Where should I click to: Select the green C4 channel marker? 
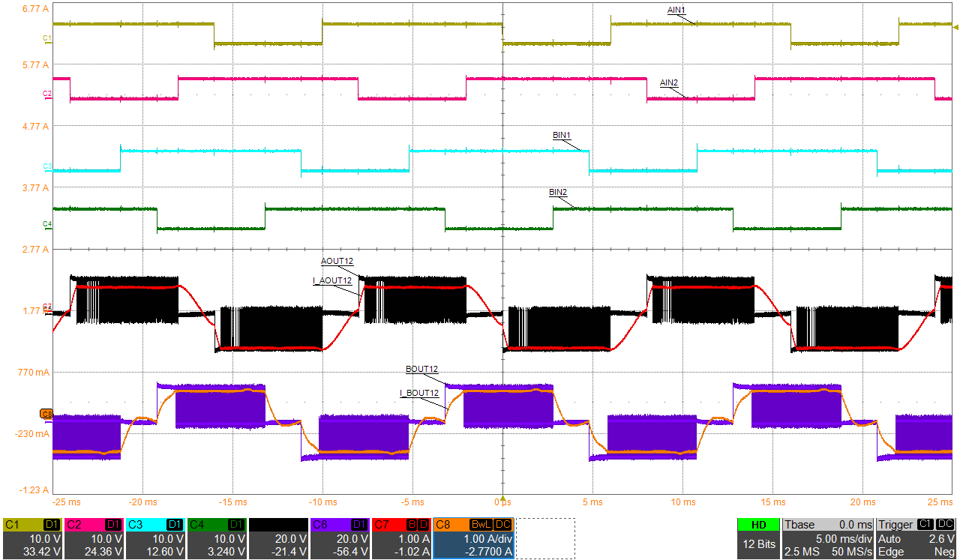click(x=46, y=224)
